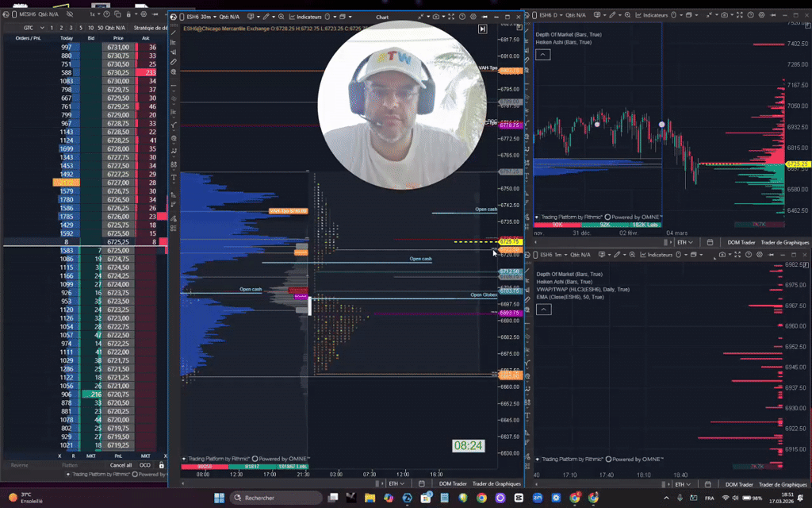The width and height of the screenshot is (812, 508).
Task: Click the fullscreen icon in ESH6 D toolbar
Action: pyautogui.click(x=740, y=15)
